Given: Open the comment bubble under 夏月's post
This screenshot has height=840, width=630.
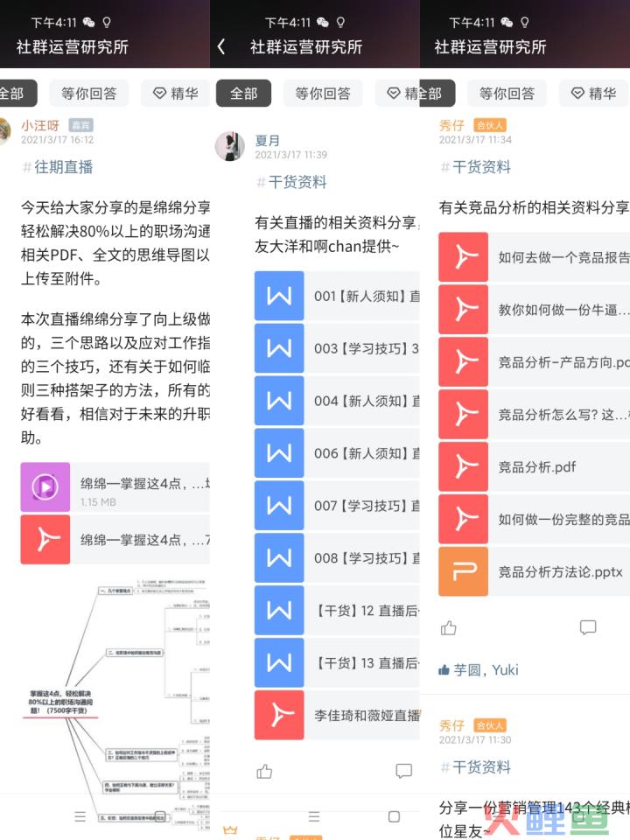Looking at the screenshot, I should pyautogui.click(x=404, y=771).
